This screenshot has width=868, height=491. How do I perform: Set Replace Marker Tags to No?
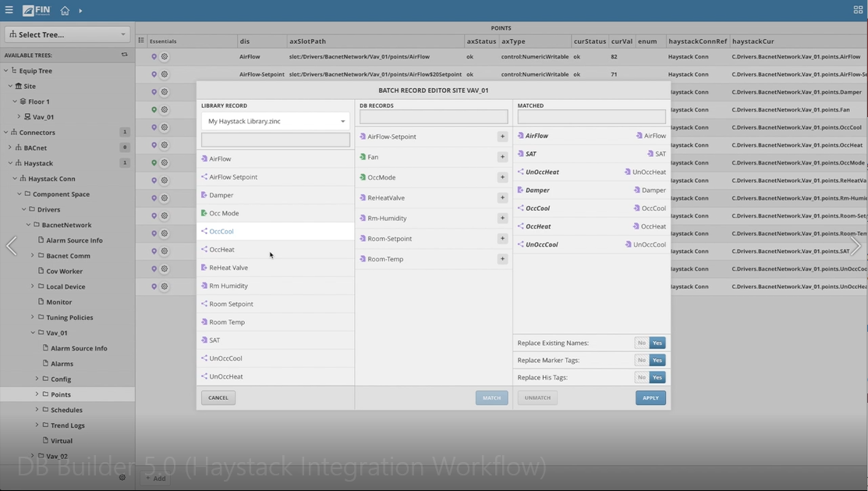642,360
